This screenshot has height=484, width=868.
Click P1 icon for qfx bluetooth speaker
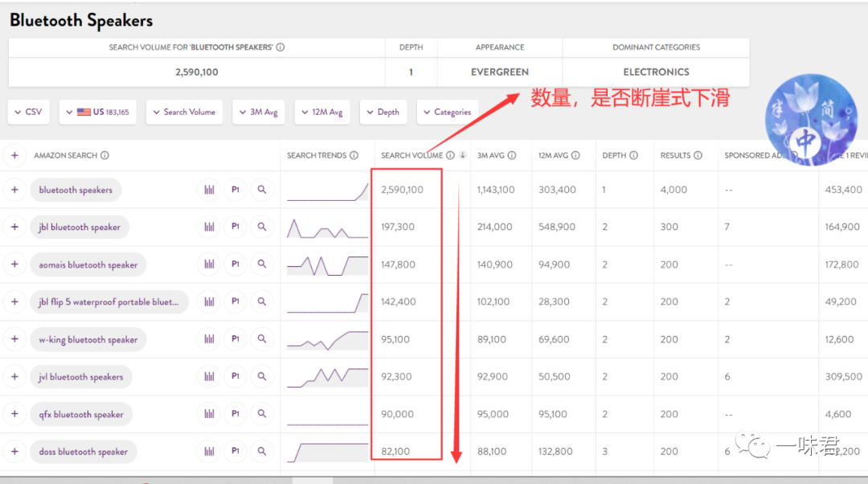pos(235,414)
